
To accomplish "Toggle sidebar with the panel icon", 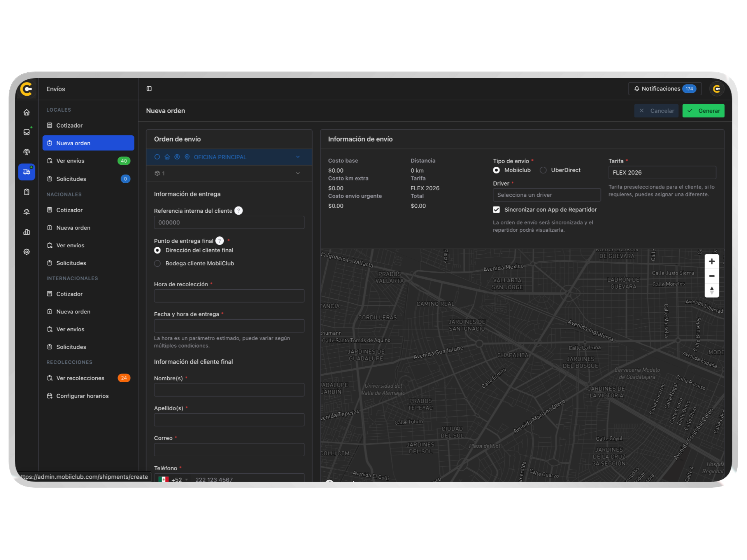I will point(149,89).
